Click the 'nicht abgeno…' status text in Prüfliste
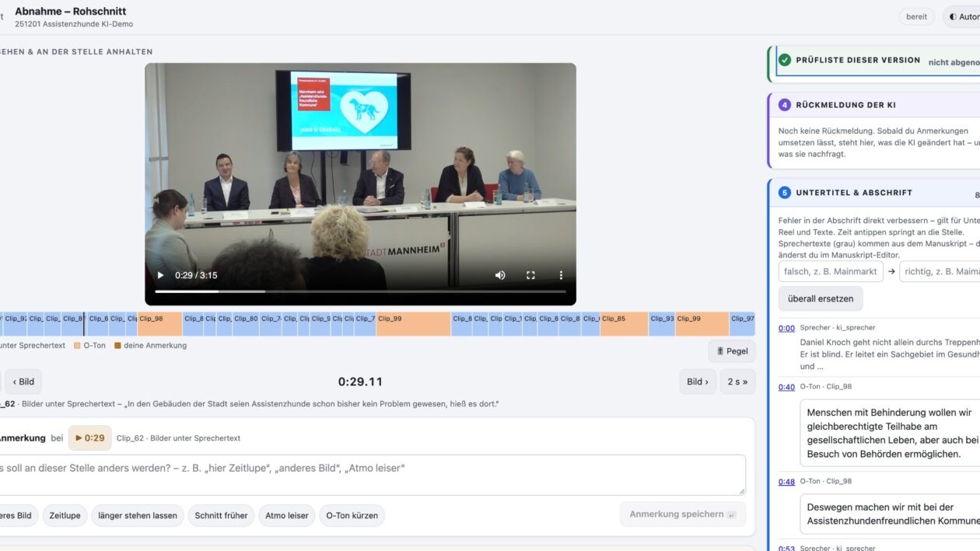The width and height of the screenshot is (980, 551). 954,62
